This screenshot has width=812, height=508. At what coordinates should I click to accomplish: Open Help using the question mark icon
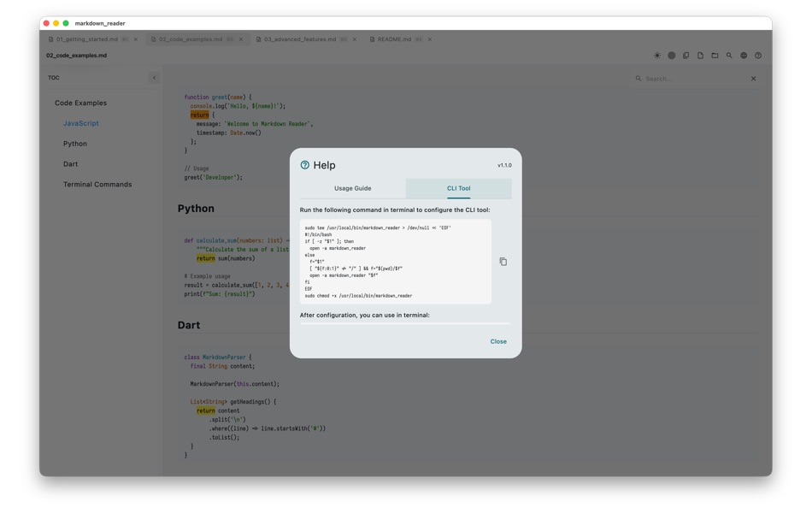tap(757, 55)
